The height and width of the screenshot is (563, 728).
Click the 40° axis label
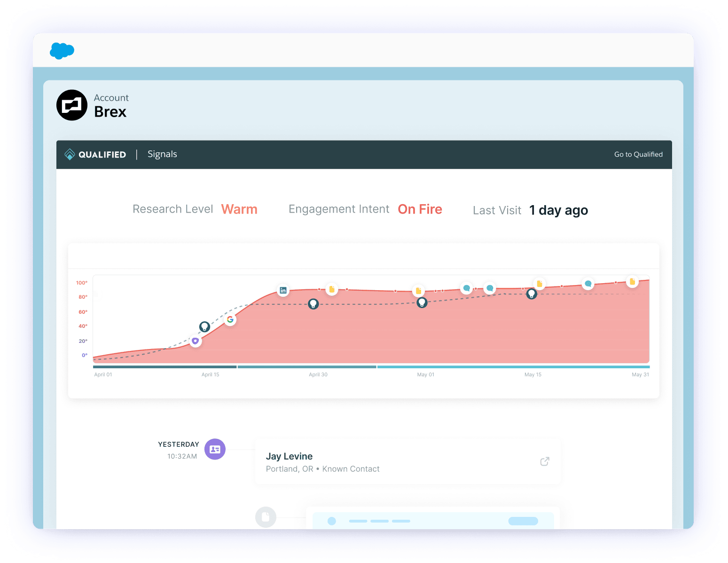pos(83,326)
